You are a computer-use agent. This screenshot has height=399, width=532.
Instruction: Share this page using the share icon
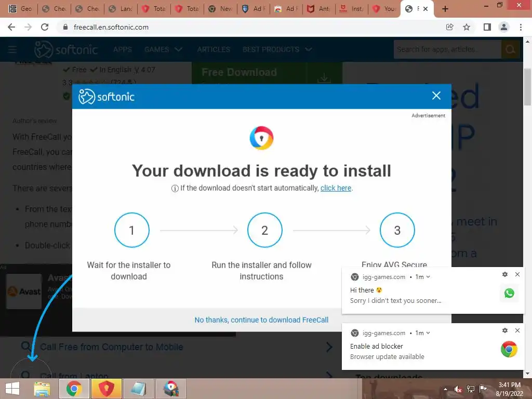coord(449,27)
